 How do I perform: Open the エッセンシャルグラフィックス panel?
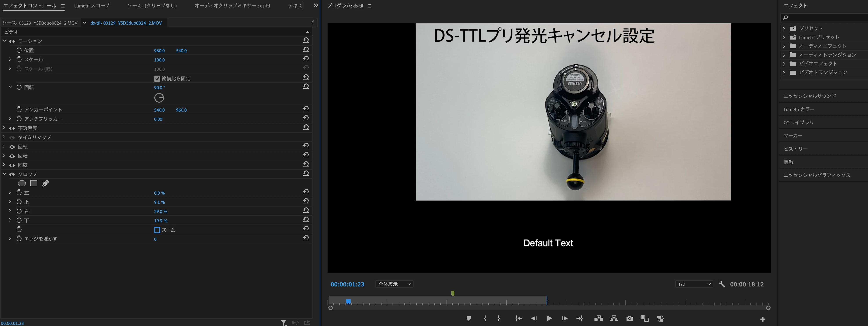(x=817, y=175)
